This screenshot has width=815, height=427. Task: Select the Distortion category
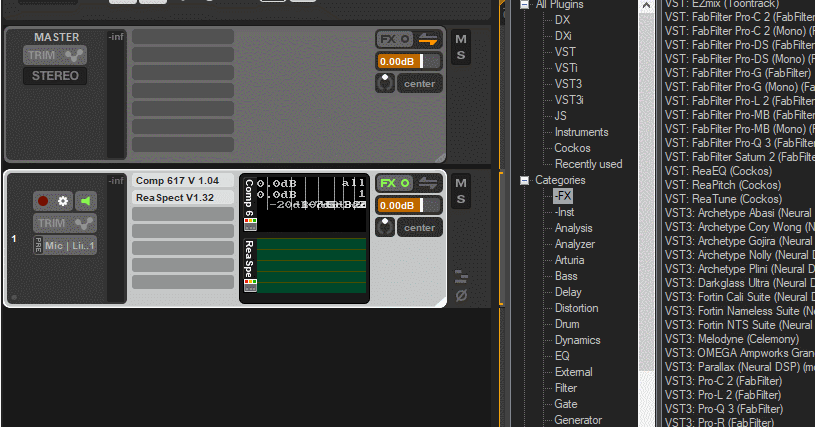pyautogui.click(x=576, y=308)
